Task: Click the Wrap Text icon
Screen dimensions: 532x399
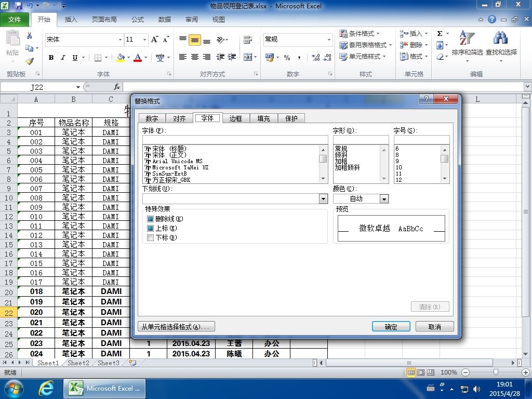Action: point(248,40)
